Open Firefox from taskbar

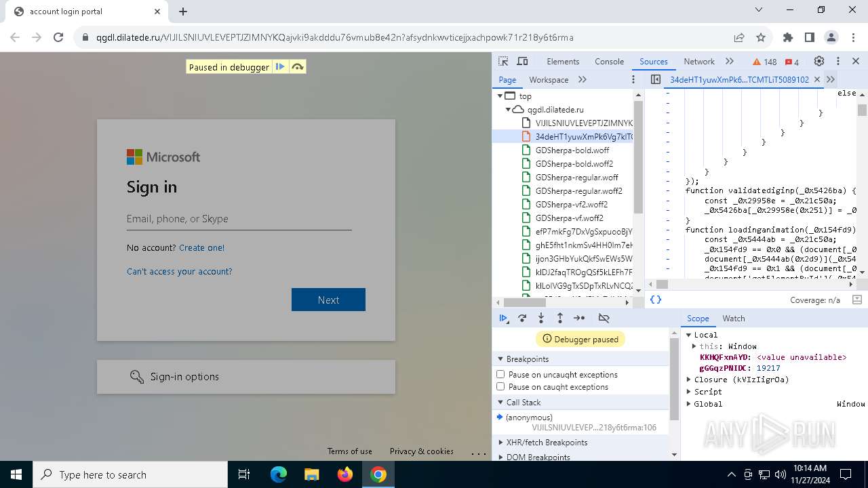344,474
